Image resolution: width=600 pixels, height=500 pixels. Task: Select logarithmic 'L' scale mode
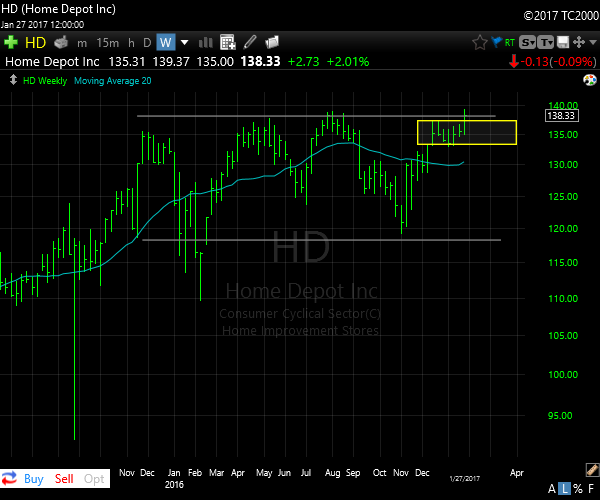coord(565,489)
